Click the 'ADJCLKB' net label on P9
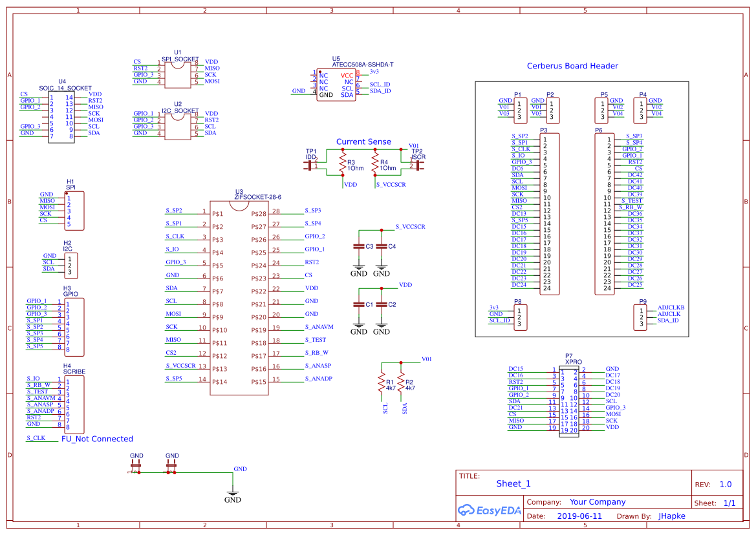The width and height of the screenshot is (756, 535). tap(671, 307)
